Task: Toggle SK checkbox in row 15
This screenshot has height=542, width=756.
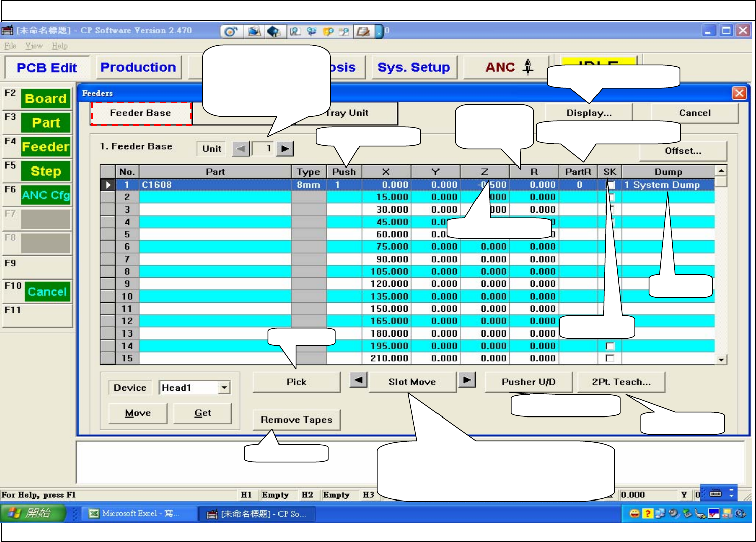Action: 610,358
